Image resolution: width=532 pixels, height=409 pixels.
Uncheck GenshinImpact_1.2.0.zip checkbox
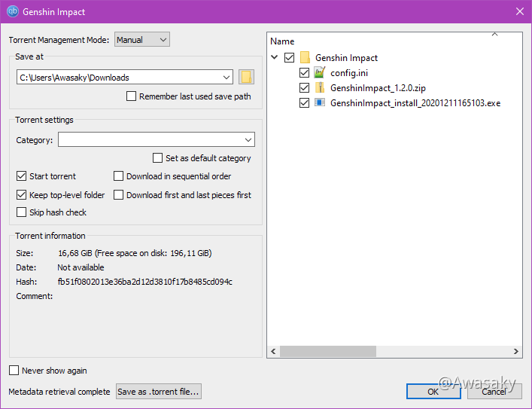304,87
